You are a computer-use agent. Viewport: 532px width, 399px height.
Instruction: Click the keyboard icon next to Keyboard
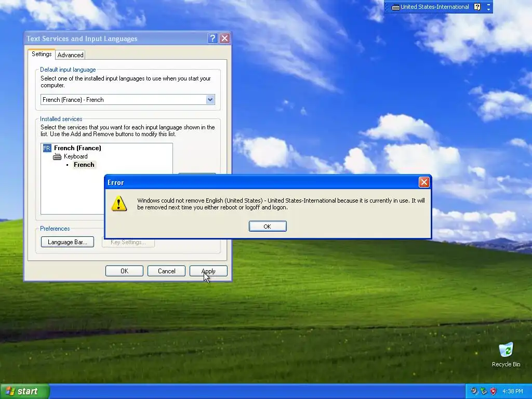pos(57,157)
